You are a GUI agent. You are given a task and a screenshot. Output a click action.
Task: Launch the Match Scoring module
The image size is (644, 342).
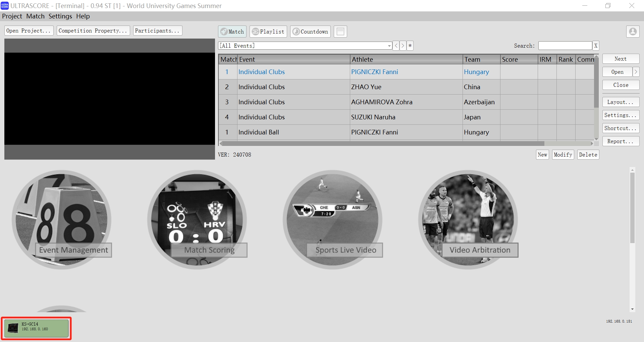tap(197, 220)
